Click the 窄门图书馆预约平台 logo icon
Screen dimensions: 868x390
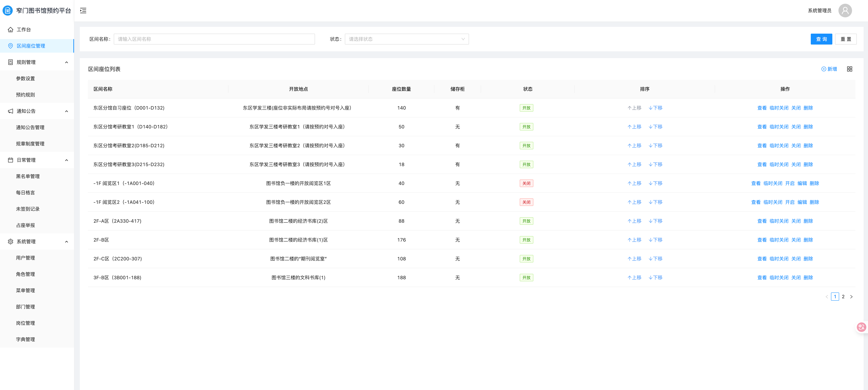click(7, 11)
